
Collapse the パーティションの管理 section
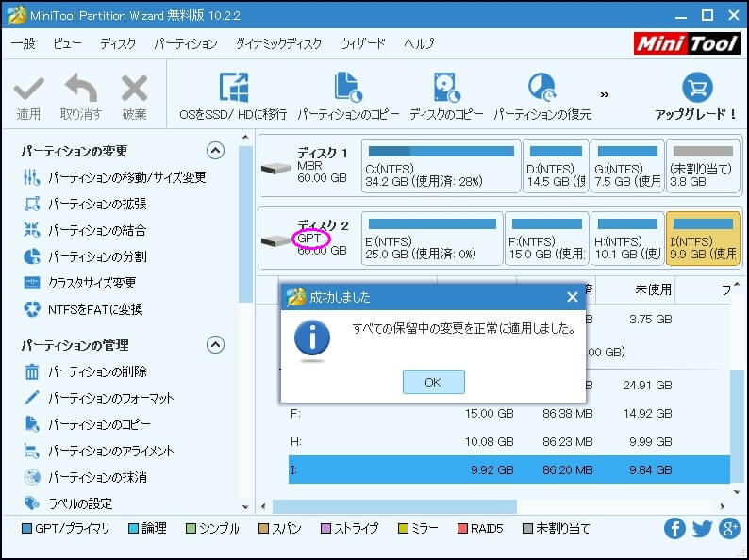coord(215,344)
